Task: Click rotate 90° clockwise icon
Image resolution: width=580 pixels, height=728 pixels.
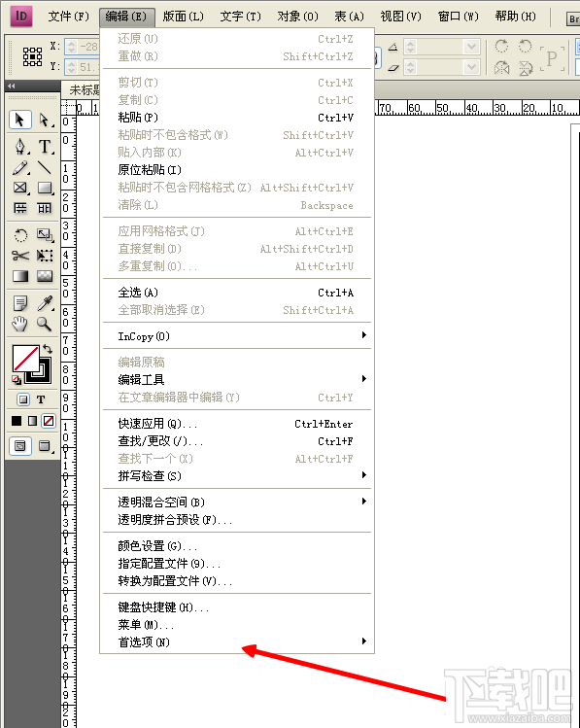Action: 501,46
